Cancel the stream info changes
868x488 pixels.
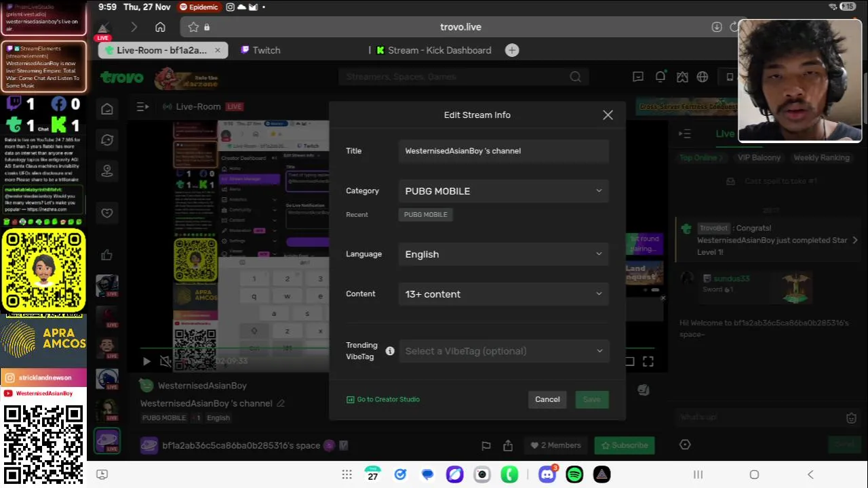pos(547,399)
